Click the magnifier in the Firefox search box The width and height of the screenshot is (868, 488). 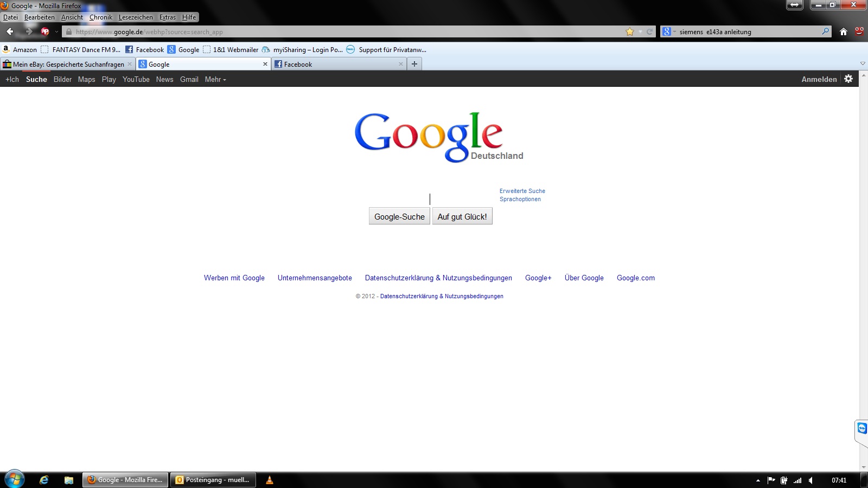coord(825,31)
